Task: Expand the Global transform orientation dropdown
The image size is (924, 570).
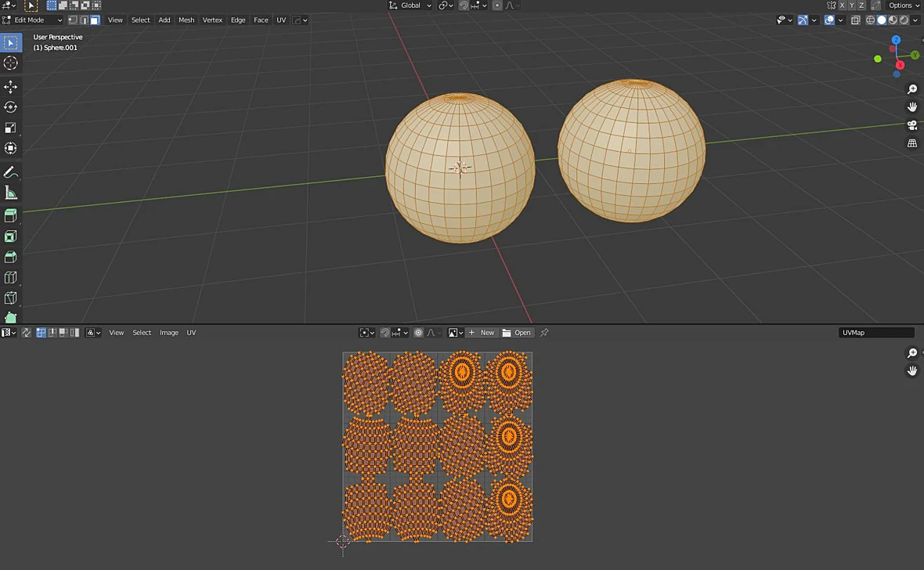Action: tap(410, 5)
